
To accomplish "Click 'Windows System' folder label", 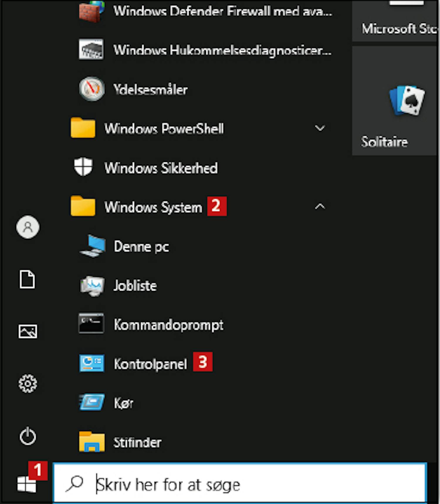I will tap(153, 207).
